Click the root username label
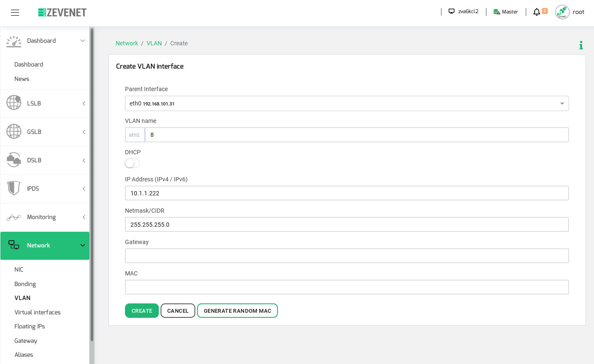The height and width of the screenshot is (364, 594). 578,12
